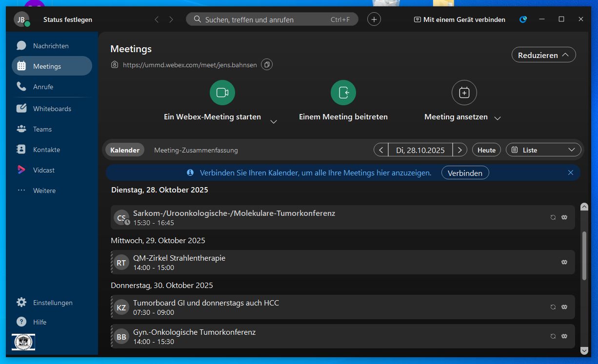This screenshot has height=364, width=598.
Task: Collapse the panel with Reduzieren
Action: pos(543,55)
